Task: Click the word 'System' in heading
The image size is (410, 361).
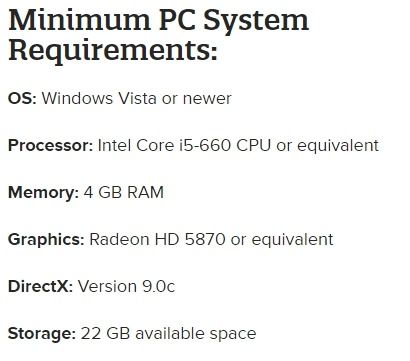Action: click(256, 21)
